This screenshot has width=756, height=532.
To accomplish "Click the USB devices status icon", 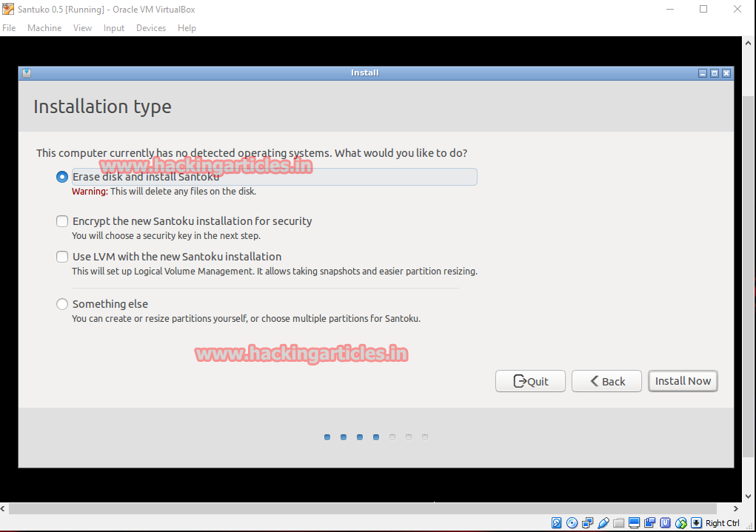I will tap(603, 523).
